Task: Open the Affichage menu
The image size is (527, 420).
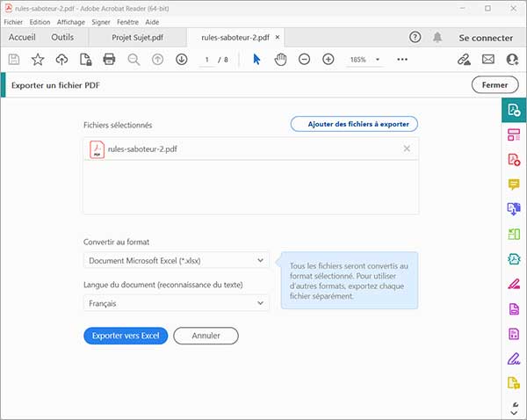Action: click(70, 22)
